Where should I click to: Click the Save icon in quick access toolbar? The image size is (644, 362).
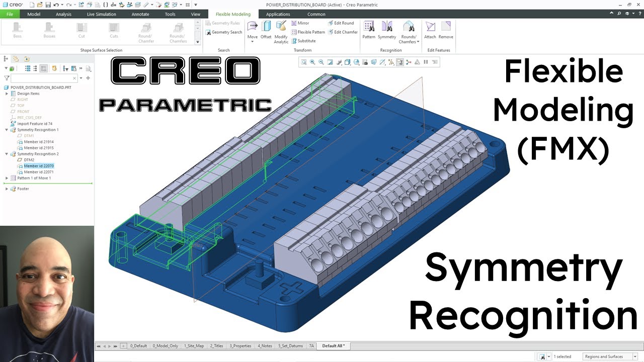[48, 5]
